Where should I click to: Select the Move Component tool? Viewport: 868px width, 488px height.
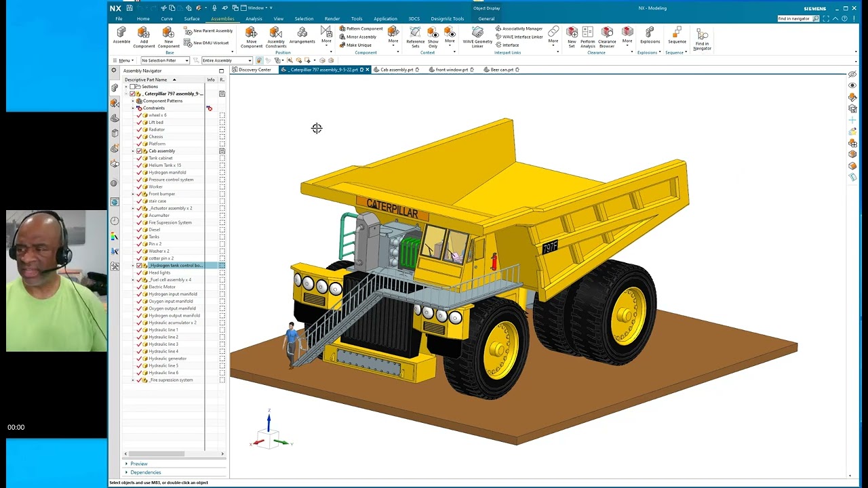[x=251, y=37]
